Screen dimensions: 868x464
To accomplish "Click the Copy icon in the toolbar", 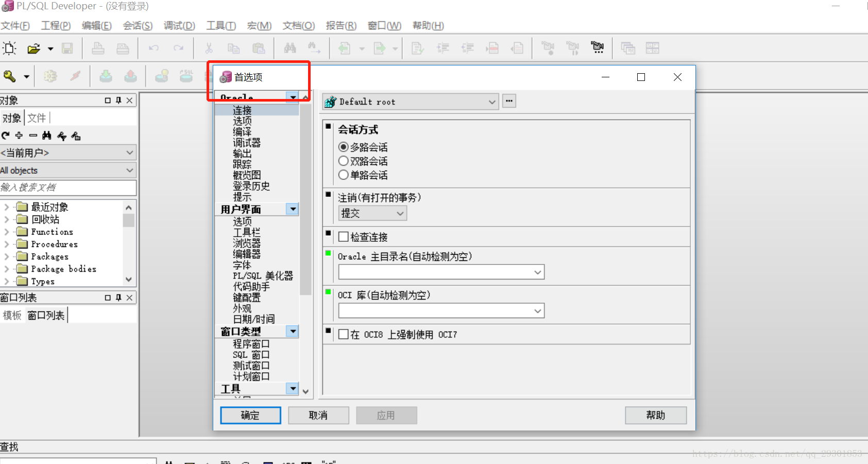I will click(234, 48).
